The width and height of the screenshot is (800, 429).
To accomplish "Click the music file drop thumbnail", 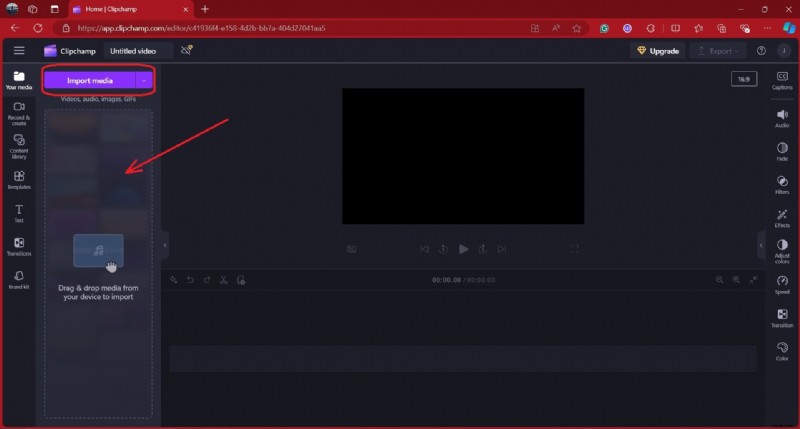I will coord(98,250).
